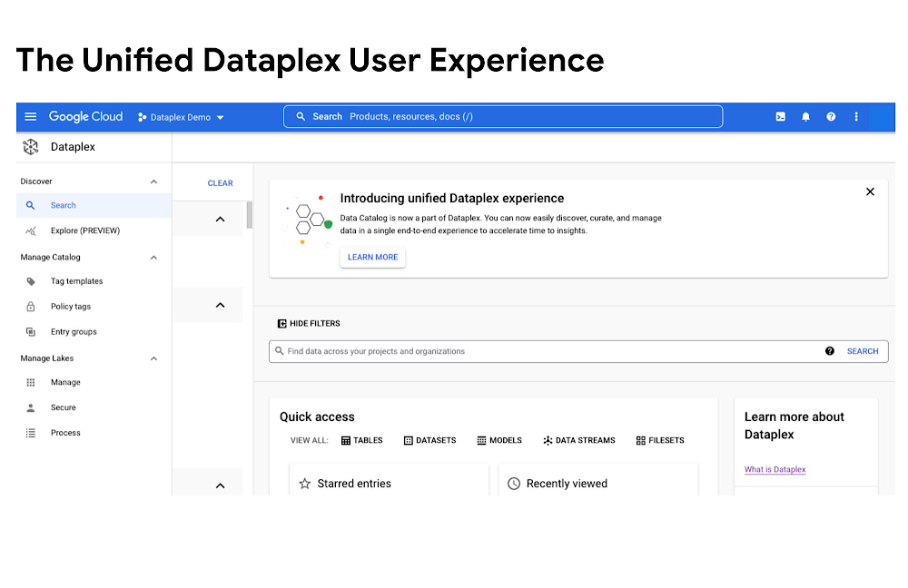Click the LEARN MORE button
The image size is (908, 588).
pyautogui.click(x=372, y=258)
